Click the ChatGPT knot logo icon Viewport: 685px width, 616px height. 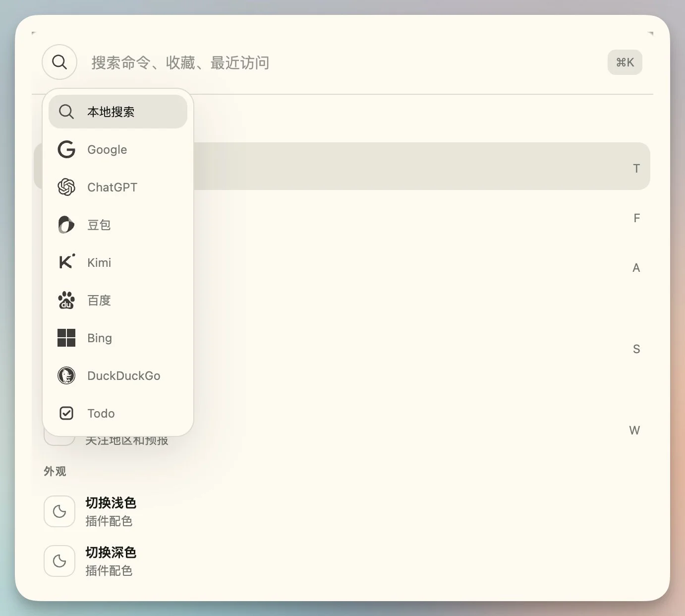pos(66,187)
